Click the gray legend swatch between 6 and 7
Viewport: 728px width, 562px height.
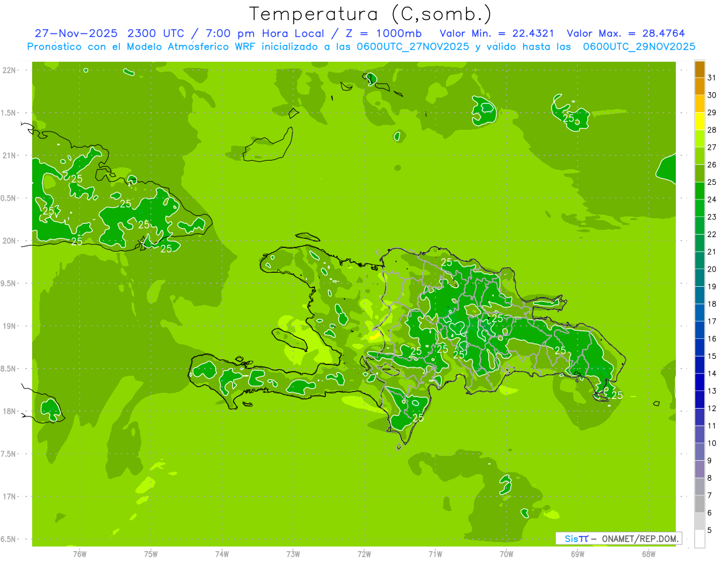[x=699, y=504]
